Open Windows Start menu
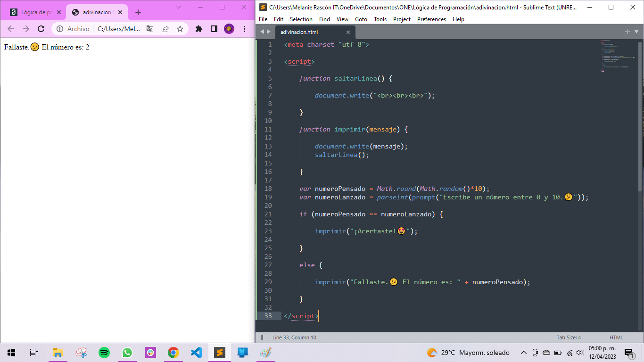 pos(11,353)
